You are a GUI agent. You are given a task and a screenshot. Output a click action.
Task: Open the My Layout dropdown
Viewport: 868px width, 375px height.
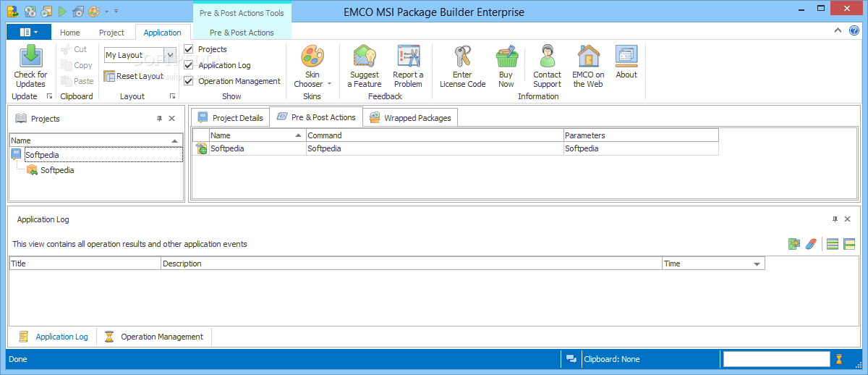pyautogui.click(x=170, y=55)
